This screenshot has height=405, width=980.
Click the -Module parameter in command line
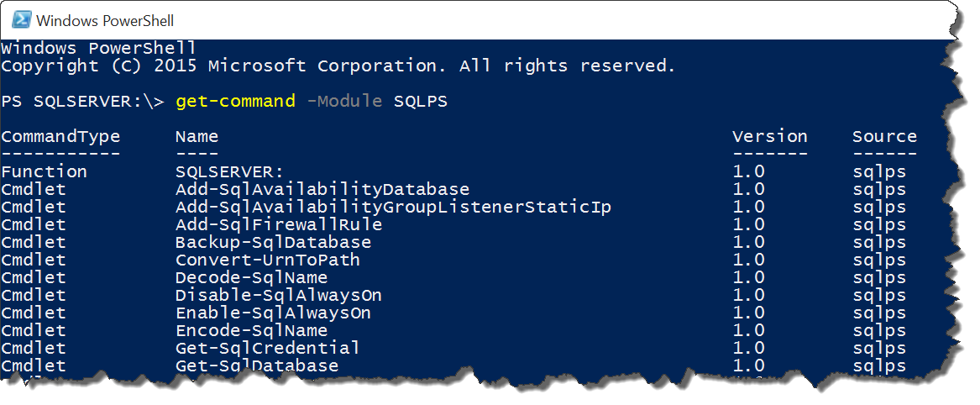(344, 101)
